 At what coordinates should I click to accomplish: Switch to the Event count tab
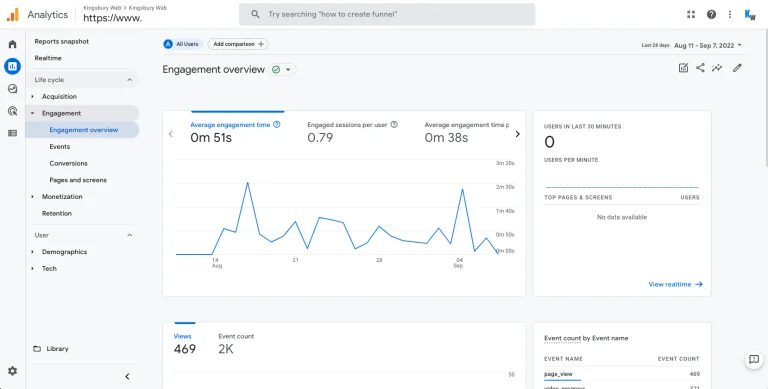tap(236, 344)
